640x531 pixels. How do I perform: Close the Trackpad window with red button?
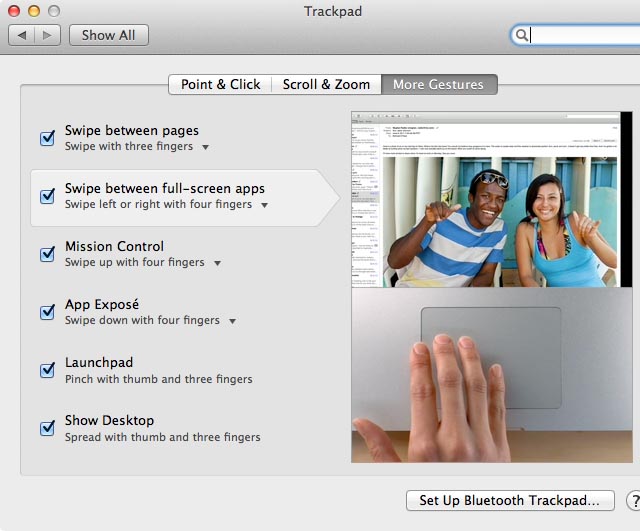[x=15, y=11]
